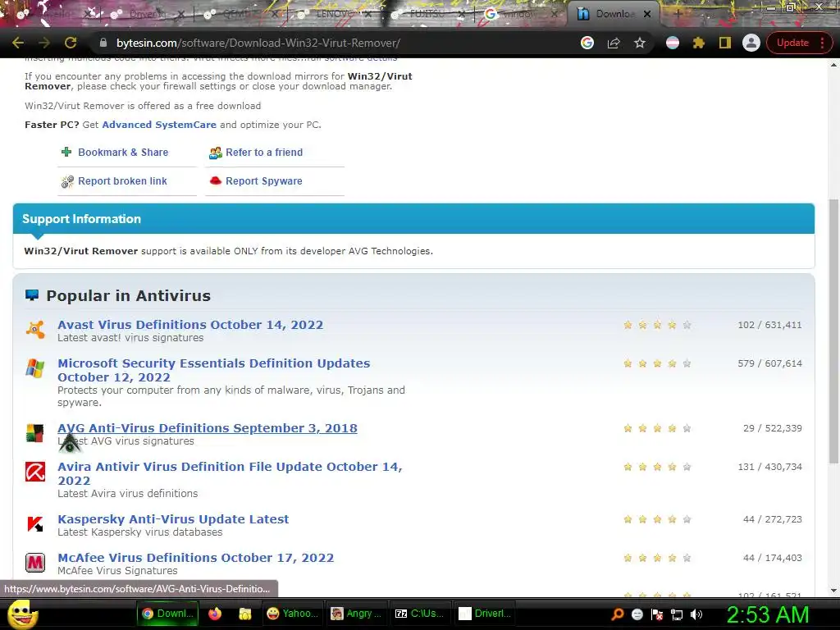
Task: Click Report Spyware link
Action: pos(264,181)
